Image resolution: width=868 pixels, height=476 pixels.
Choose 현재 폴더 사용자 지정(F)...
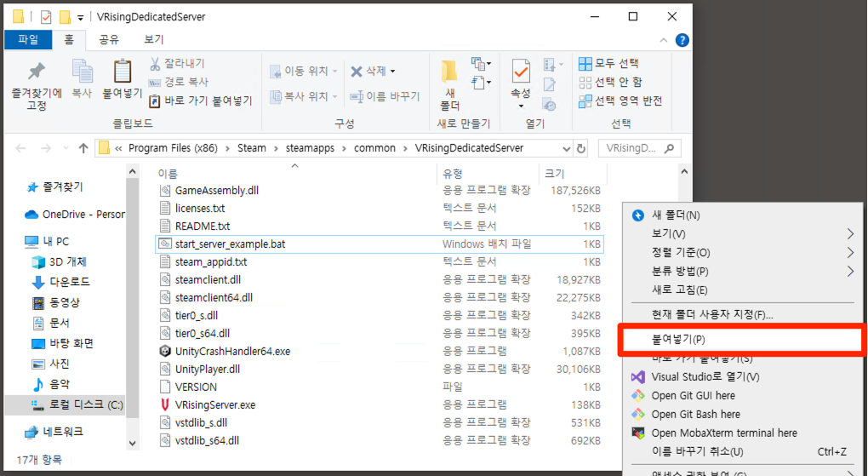click(712, 315)
